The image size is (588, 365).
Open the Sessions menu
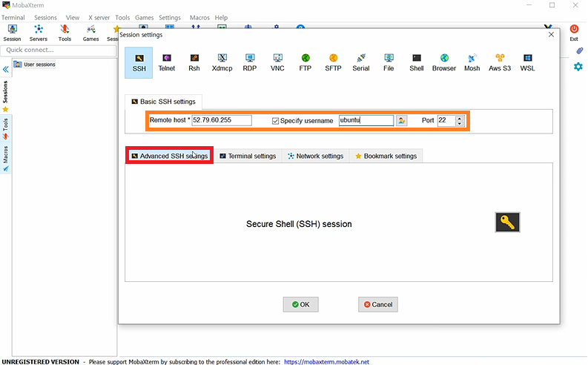tap(45, 18)
